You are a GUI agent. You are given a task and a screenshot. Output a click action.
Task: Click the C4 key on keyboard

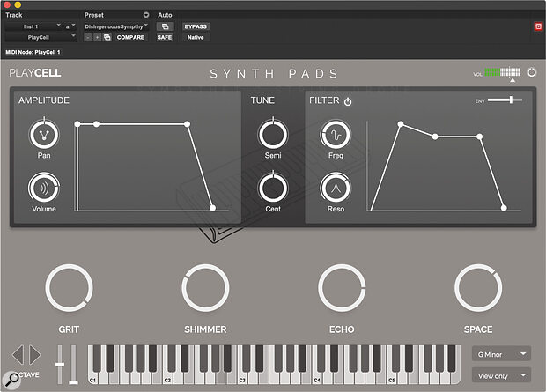[317, 378]
